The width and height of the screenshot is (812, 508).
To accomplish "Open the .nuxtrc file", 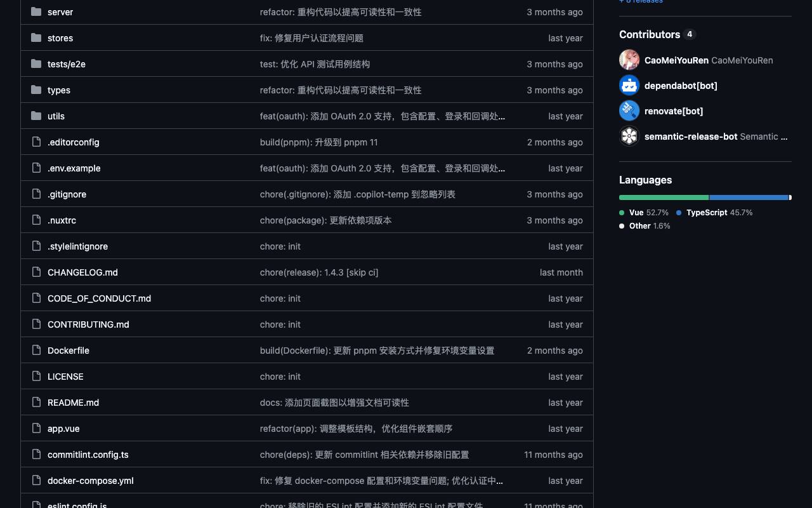I will (x=62, y=220).
